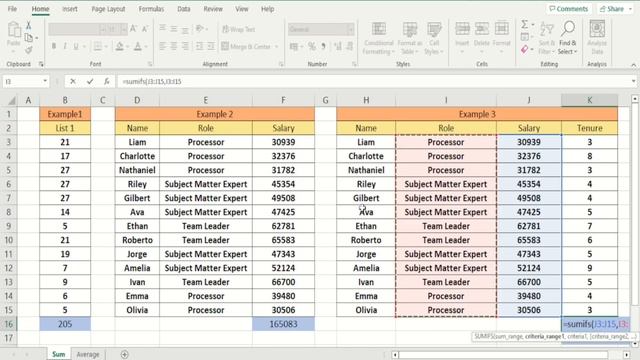Click the Format Painter brush icon
Image resolution: width=640 pixels, height=360 pixels.
(x=29, y=50)
